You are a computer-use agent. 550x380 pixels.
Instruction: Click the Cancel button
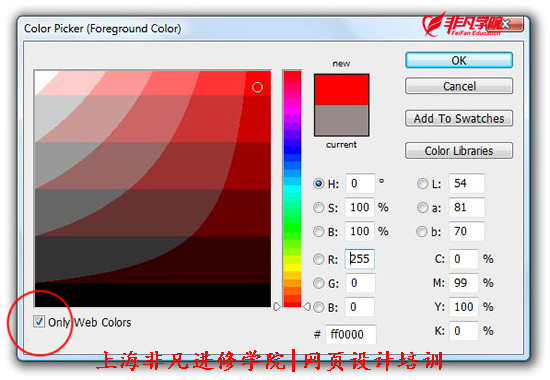[458, 86]
